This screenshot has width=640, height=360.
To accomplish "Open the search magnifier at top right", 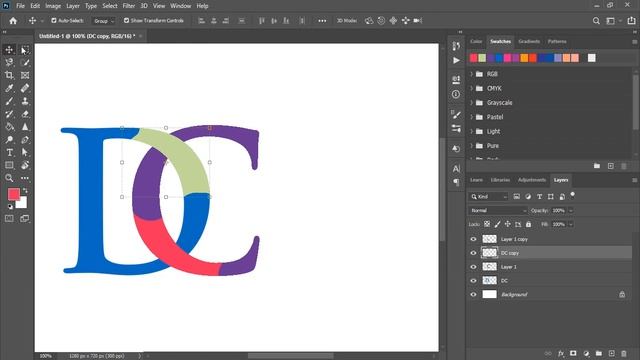I will click(596, 21).
